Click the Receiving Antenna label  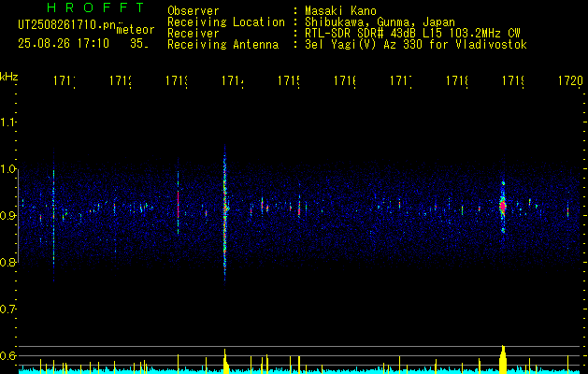click(222, 45)
